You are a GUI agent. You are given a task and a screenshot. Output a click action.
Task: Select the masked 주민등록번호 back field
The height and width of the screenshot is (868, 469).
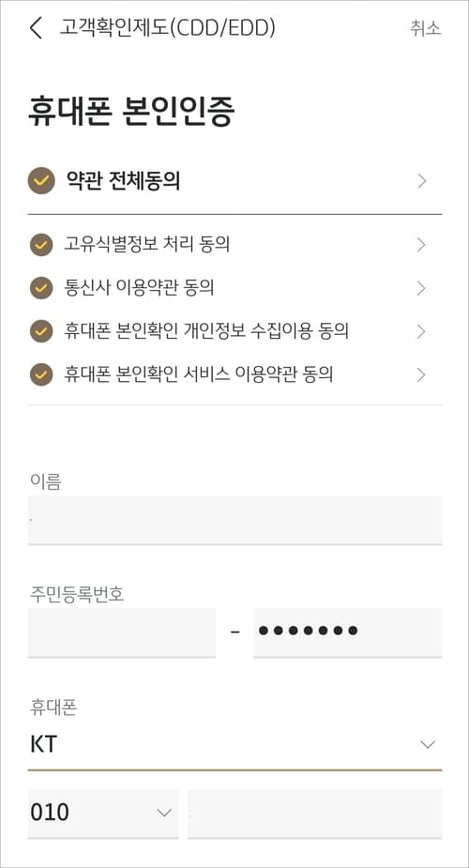348,632
